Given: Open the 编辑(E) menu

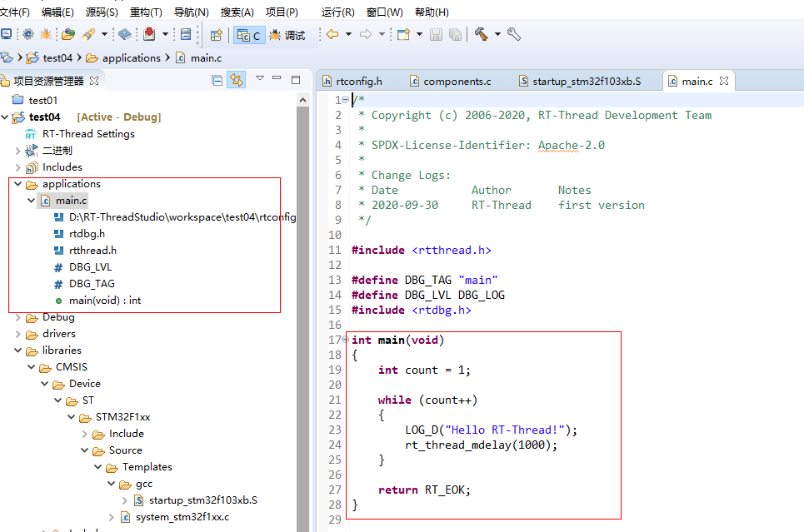Looking at the screenshot, I should 57,12.
